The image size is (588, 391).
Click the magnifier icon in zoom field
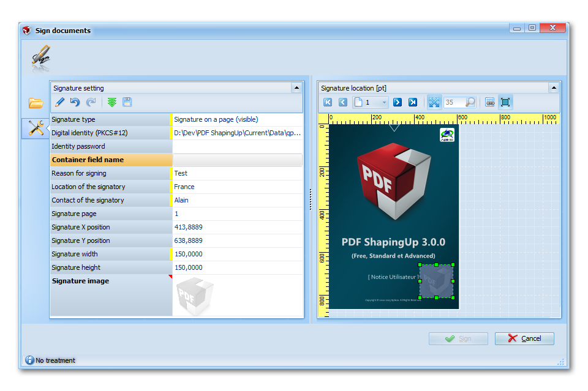tap(470, 102)
